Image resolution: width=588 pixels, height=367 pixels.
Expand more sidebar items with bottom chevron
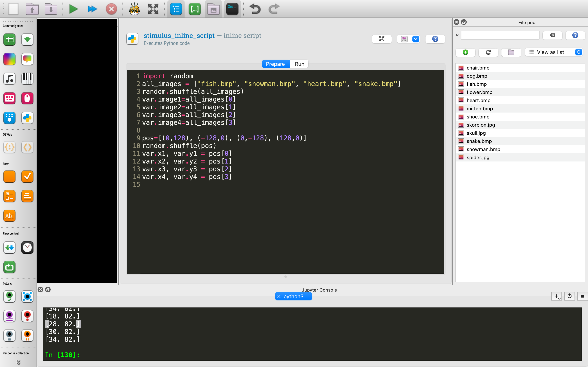(18, 362)
